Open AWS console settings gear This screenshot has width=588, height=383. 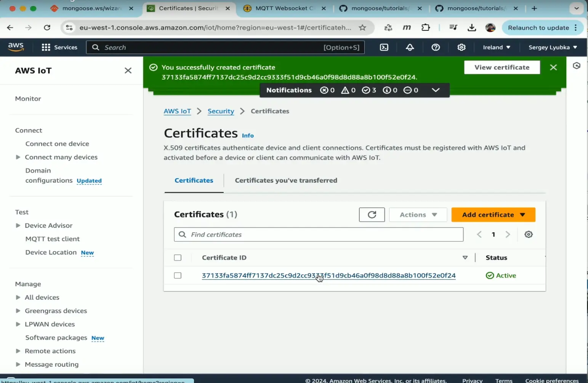(461, 47)
